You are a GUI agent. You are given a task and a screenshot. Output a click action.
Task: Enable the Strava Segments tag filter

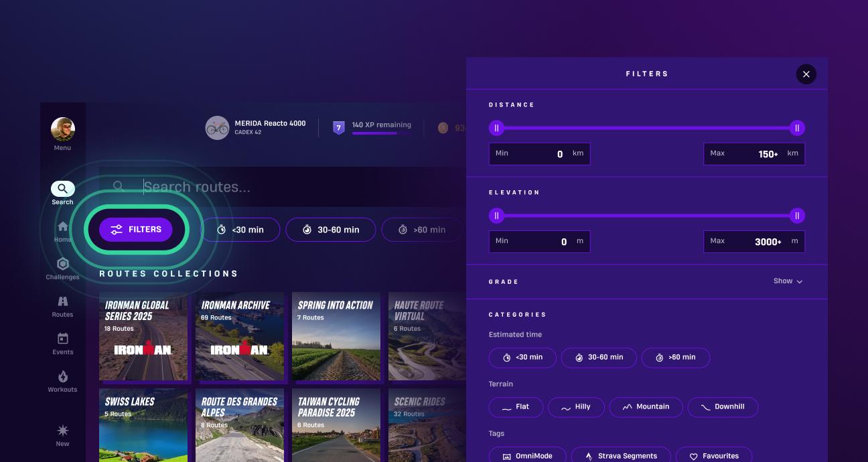tap(620, 456)
